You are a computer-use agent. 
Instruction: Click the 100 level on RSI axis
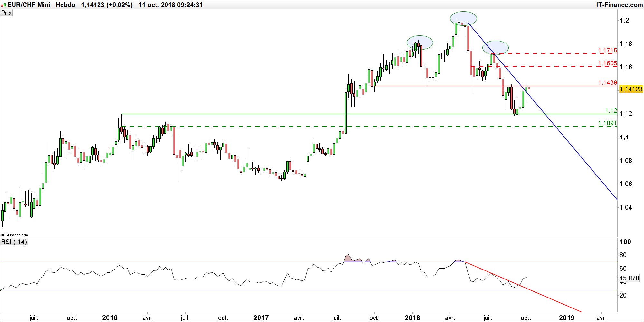point(625,242)
